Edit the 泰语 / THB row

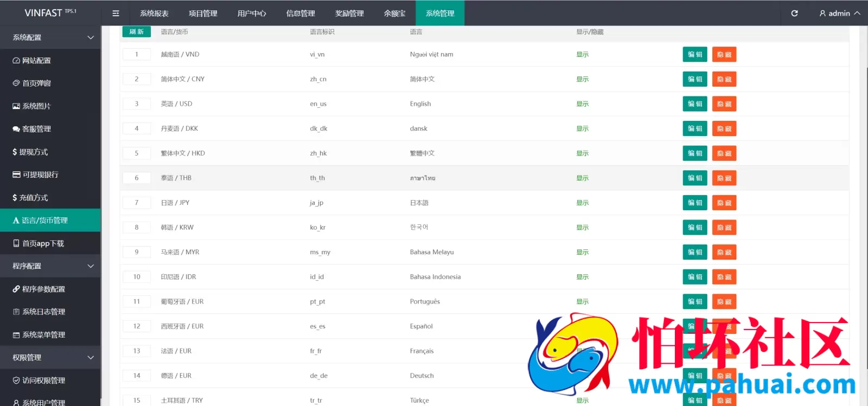point(695,178)
